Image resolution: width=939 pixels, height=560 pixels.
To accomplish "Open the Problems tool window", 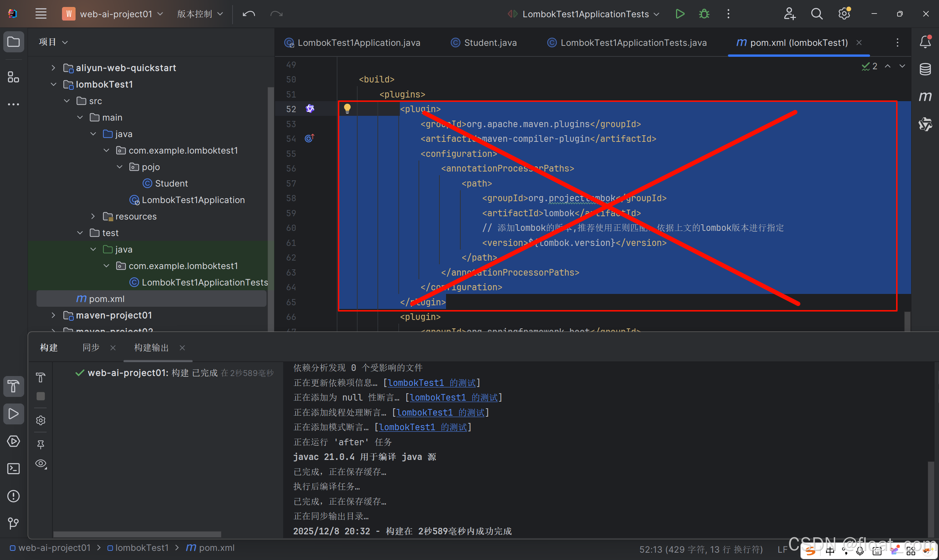I will pyautogui.click(x=14, y=496).
